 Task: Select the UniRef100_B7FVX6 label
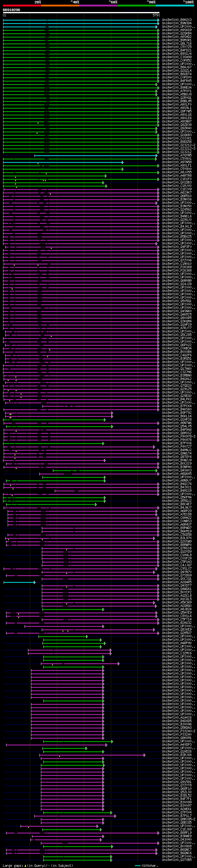pyautogui.click(x=177, y=443)
